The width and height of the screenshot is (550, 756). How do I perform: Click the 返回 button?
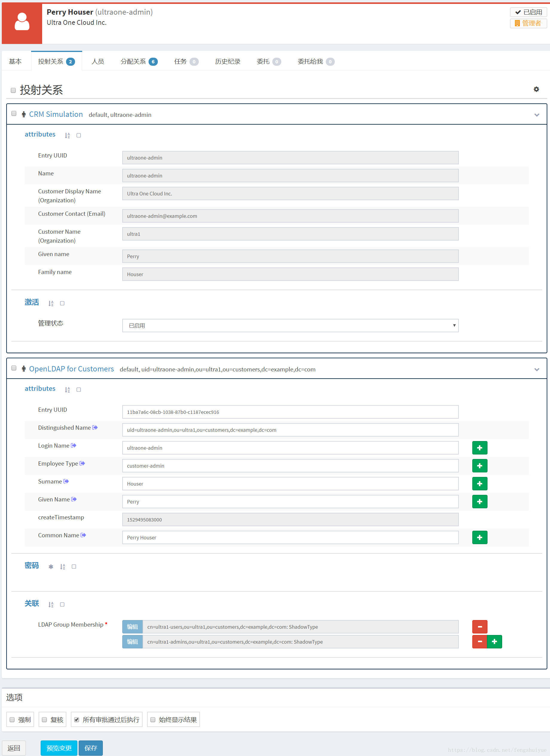[x=14, y=748]
